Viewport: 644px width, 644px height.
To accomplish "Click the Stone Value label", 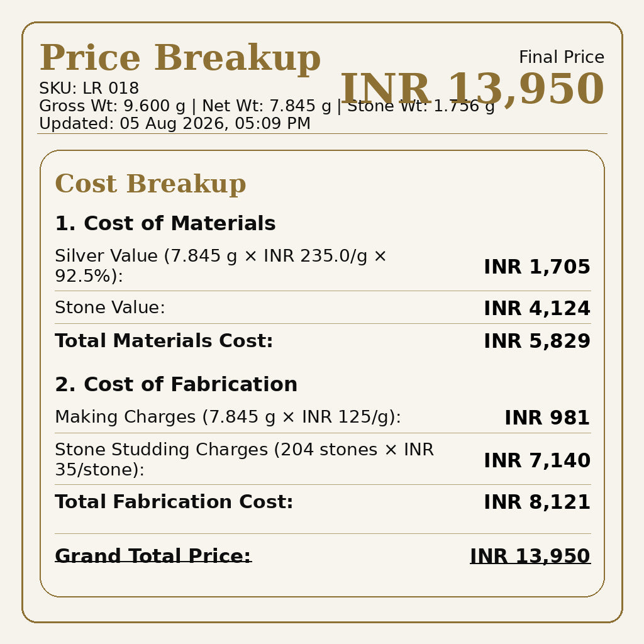I will click(110, 307).
